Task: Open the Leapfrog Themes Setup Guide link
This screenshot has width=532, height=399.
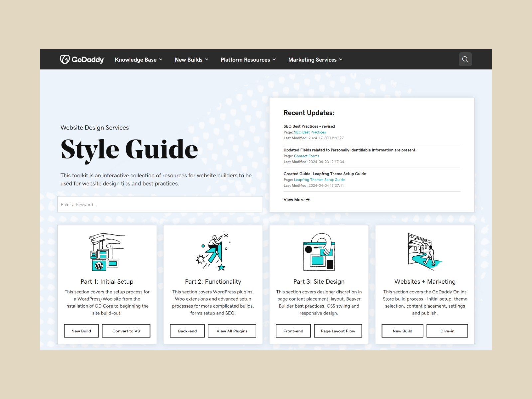Action: coord(319,180)
